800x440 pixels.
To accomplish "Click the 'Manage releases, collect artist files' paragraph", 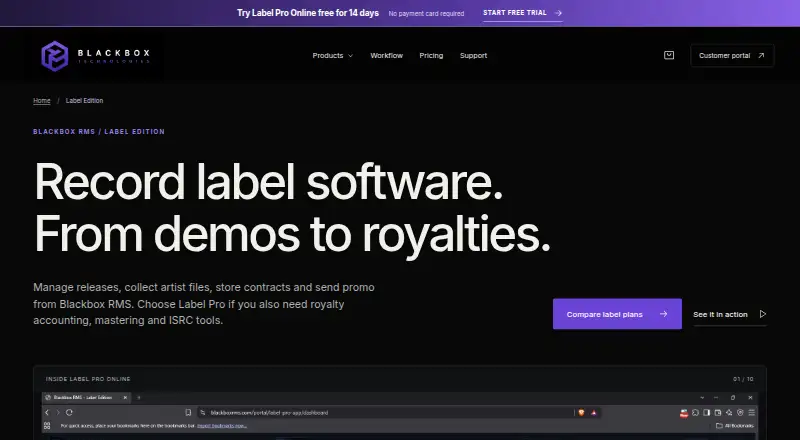I will pyautogui.click(x=204, y=304).
